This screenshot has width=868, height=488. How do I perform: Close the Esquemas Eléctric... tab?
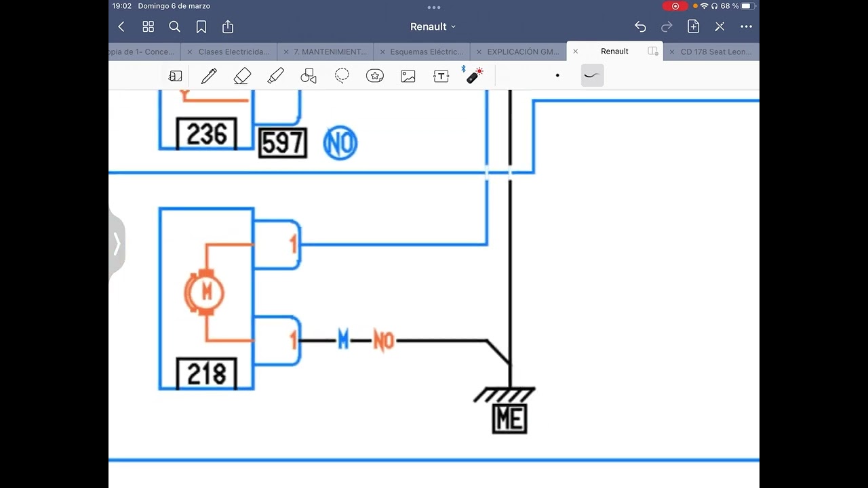(x=382, y=52)
